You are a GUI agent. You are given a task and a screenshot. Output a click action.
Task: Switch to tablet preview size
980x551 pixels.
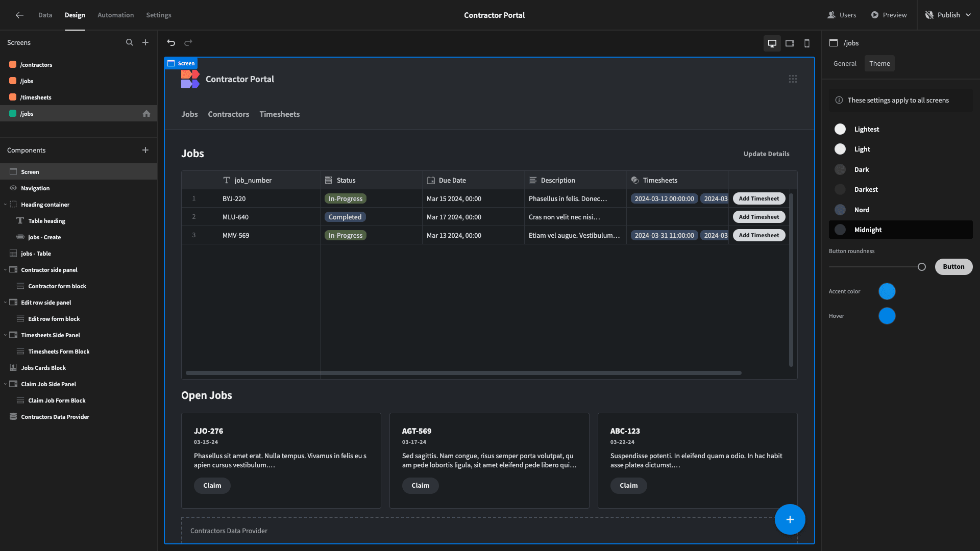point(790,43)
